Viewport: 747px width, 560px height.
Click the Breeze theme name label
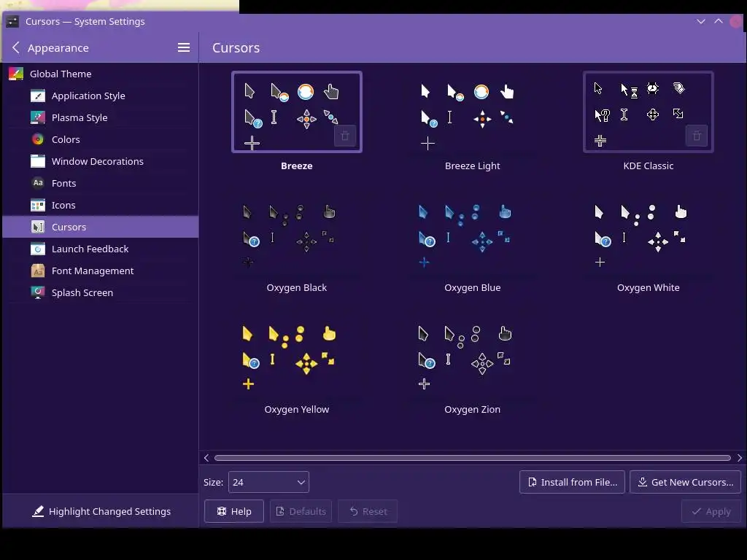click(x=297, y=166)
